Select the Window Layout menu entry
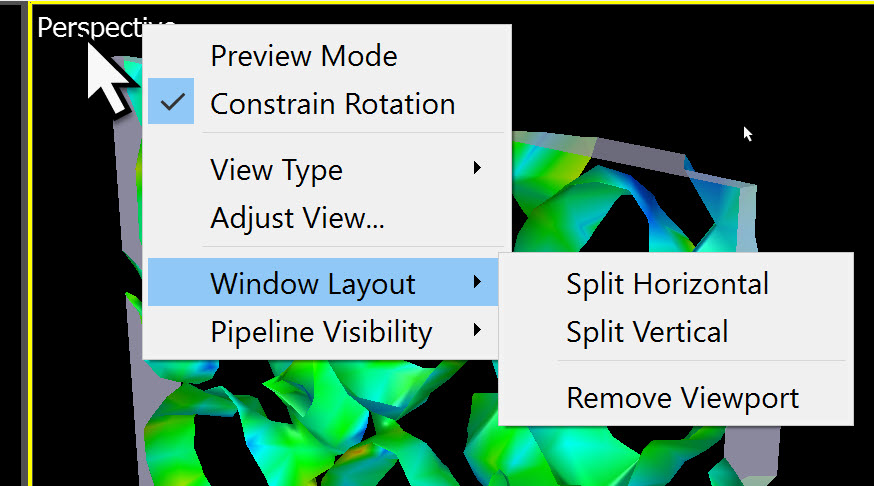 tap(312, 283)
